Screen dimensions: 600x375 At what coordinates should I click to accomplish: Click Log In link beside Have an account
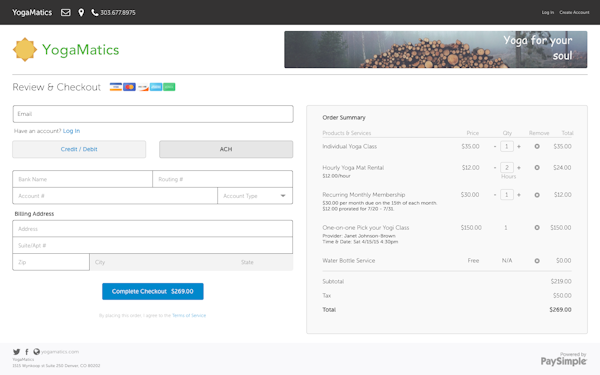(x=71, y=131)
